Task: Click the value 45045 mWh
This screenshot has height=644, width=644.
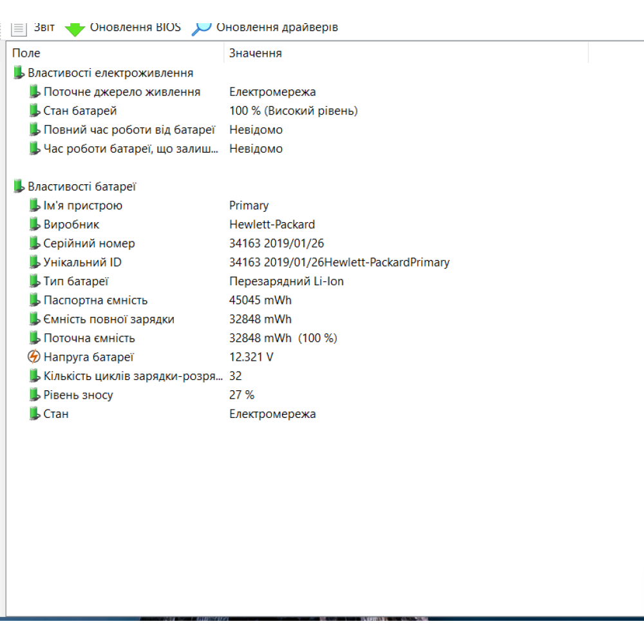Action: tap(260, 300)
